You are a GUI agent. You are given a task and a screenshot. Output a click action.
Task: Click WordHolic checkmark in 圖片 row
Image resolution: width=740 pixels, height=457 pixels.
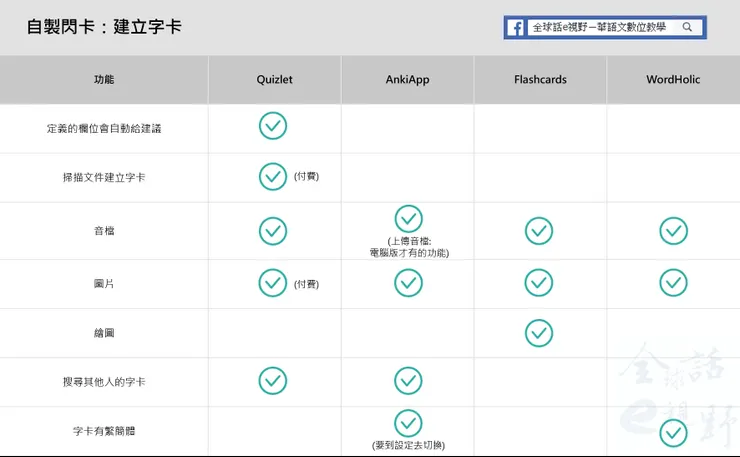coord(673,283)
